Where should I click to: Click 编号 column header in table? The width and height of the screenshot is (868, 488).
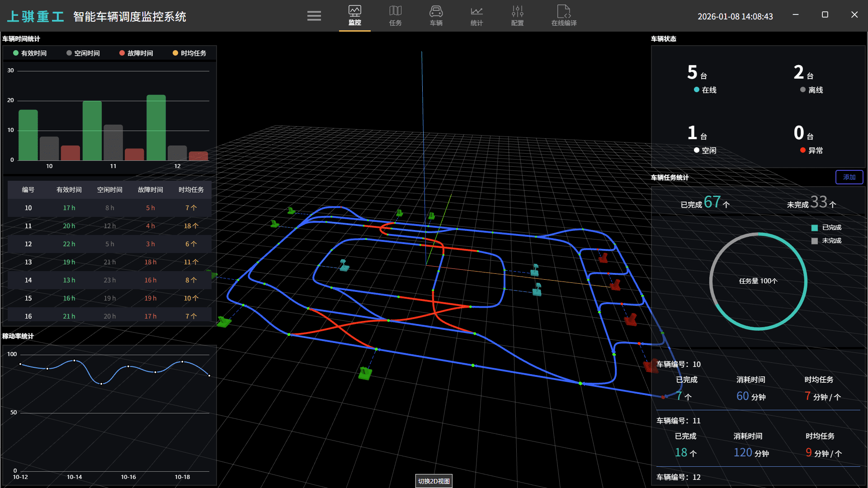28,190
